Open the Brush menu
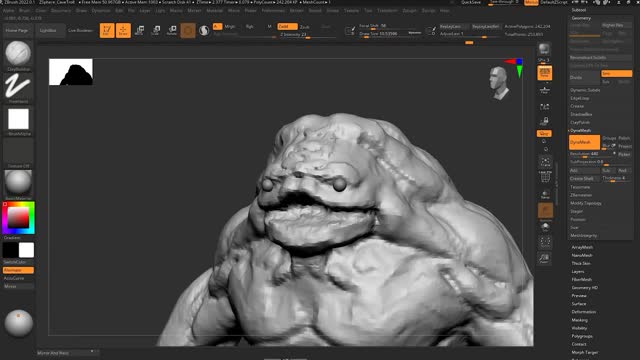The width and height of the screenshot is (640, 360). pyautogui.click(x=24, y=11)
